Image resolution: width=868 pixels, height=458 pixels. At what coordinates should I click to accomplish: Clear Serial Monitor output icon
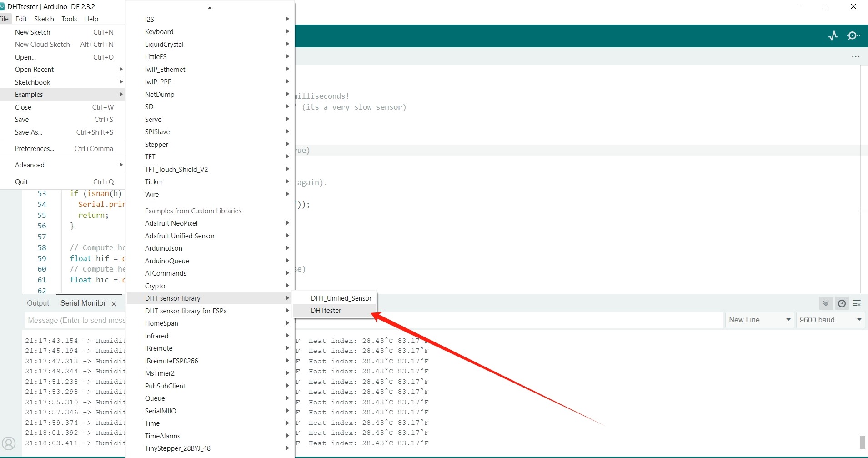(857, 303)
